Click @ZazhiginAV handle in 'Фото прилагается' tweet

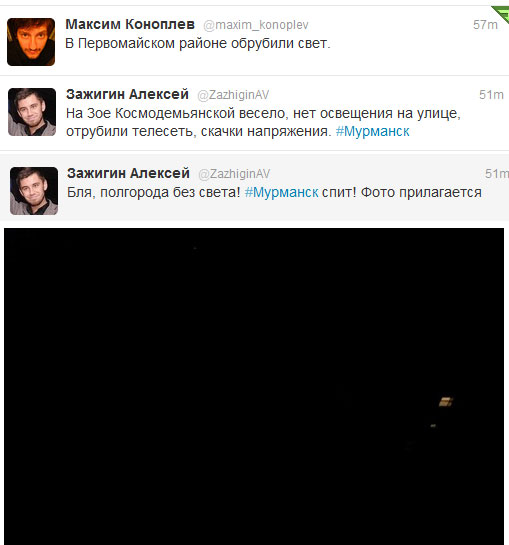click(234, 174)
